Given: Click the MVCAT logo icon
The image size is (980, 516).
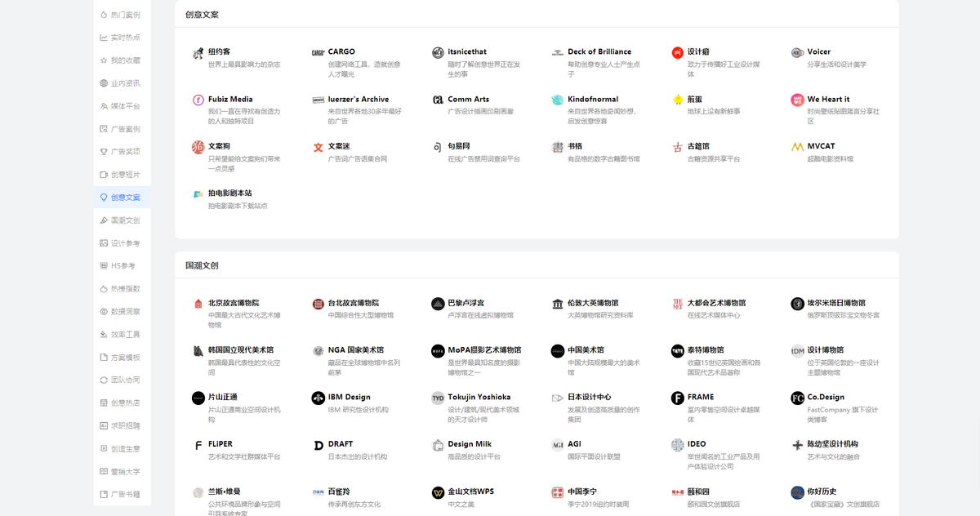Looking at the screenshot, I should pos(798,147).
